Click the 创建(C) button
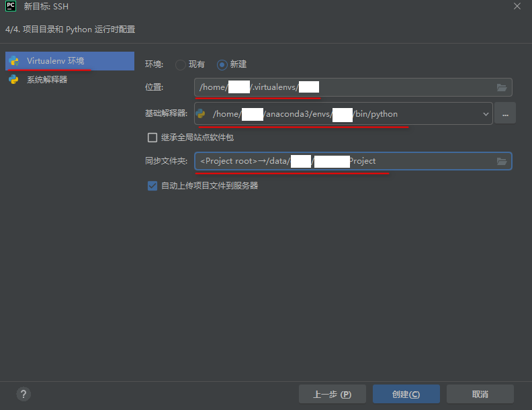 coord(406,394)
